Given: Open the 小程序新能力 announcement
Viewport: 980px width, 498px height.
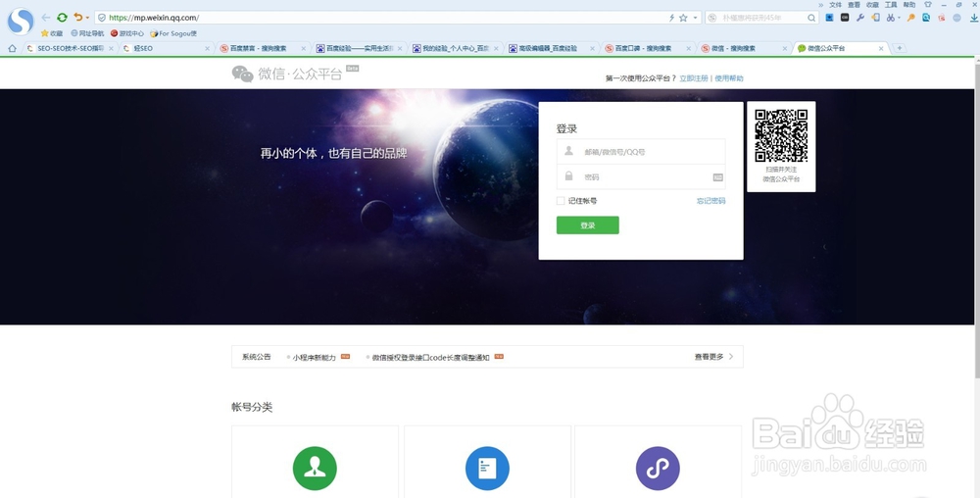Looking at the screenshot, I should point(315,358).
